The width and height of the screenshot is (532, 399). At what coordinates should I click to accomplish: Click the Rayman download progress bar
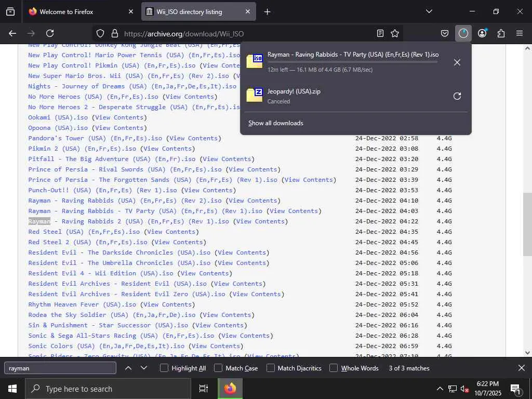click(x=353, y=62)
